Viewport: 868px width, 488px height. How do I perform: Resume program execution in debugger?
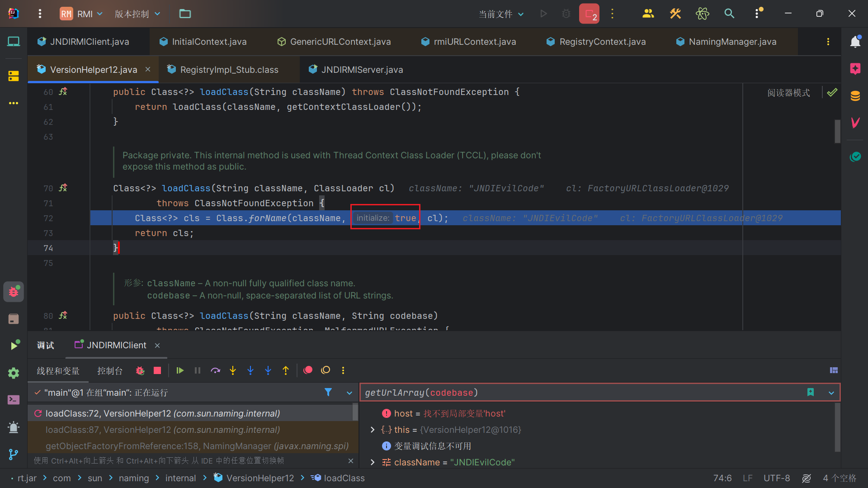[x=180, y=370]
